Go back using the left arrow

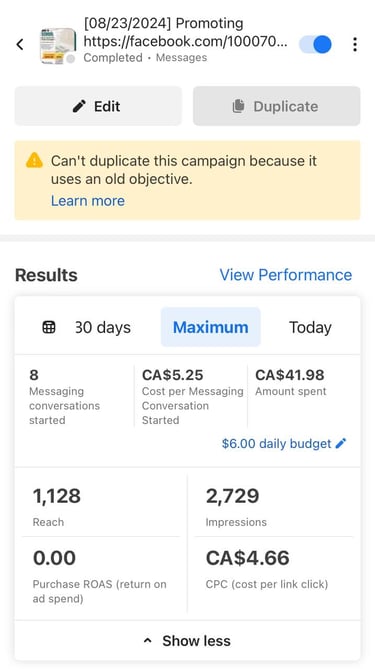[20, 44]
